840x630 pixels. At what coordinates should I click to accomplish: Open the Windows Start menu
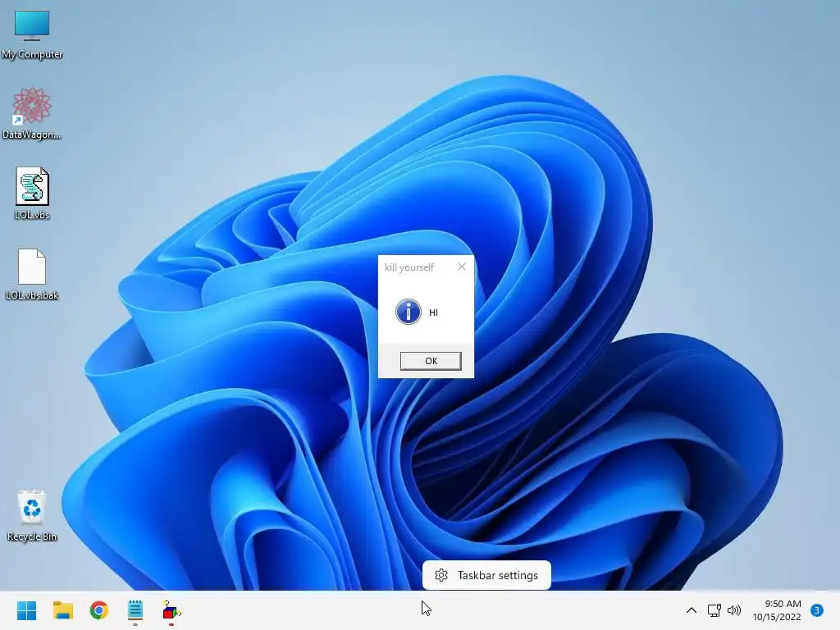pos(26,610)
